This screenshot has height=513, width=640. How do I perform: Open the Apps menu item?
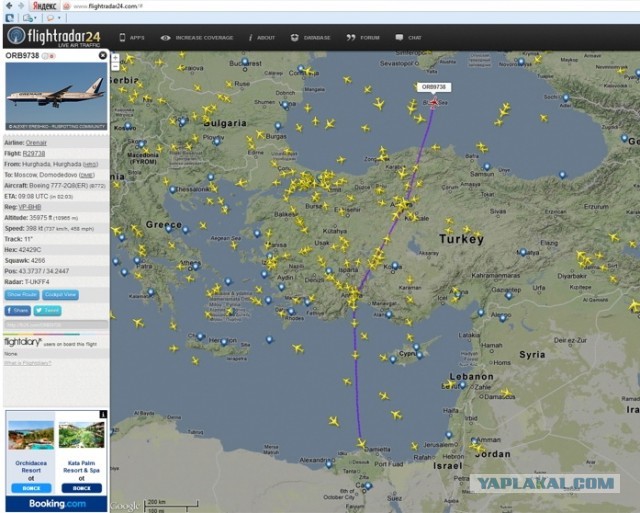click(x=137, y=38)
